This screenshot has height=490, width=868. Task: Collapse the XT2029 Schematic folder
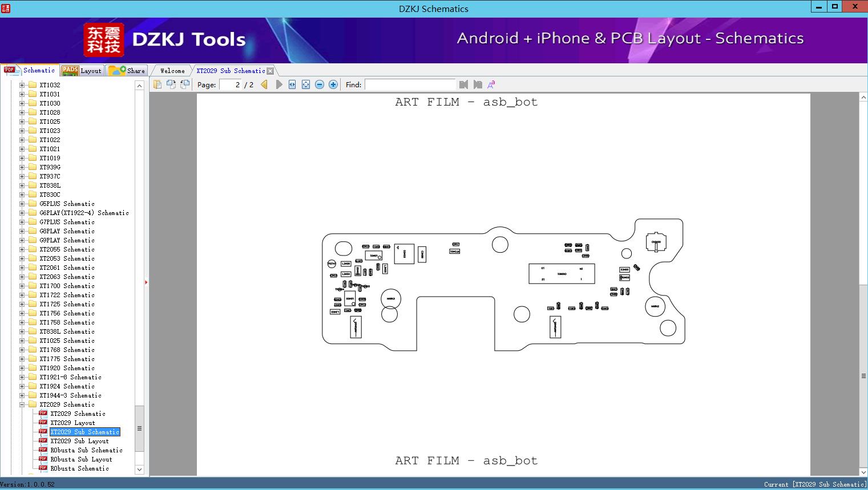(22, 404)
